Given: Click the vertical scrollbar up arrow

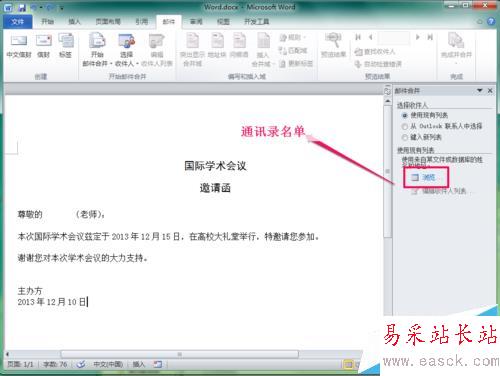Looking at the screenshot, I should coord(387,100).
